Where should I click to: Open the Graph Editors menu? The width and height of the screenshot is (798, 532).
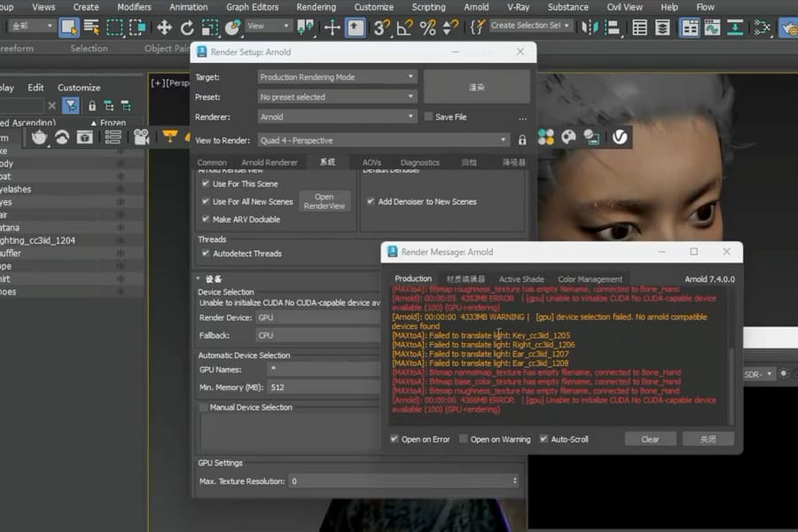(x=253, y=7)
